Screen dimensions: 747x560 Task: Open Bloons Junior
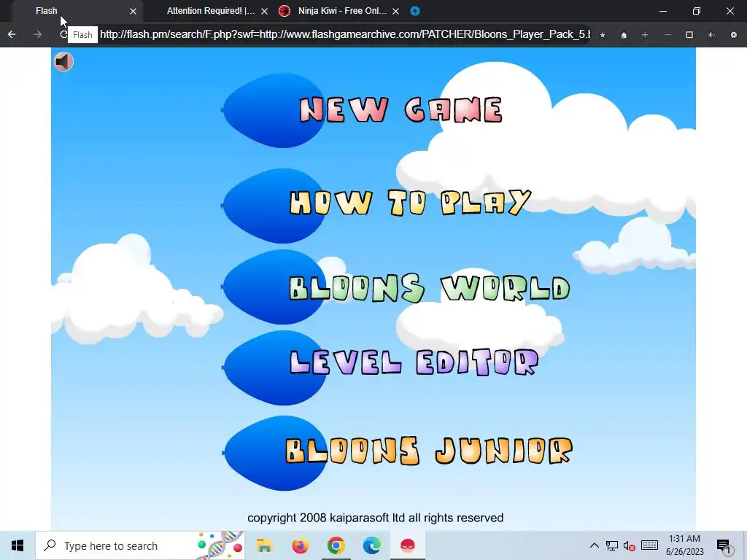click(429, 451)
